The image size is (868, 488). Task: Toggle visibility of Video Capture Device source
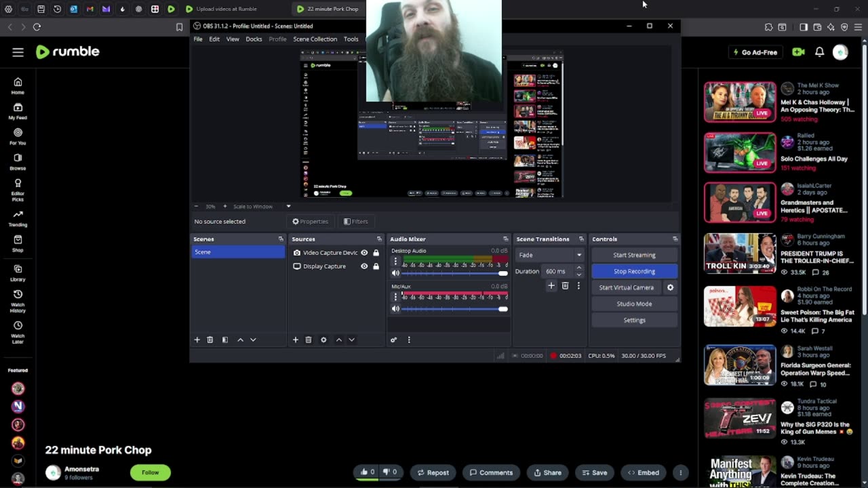point(364,253)
